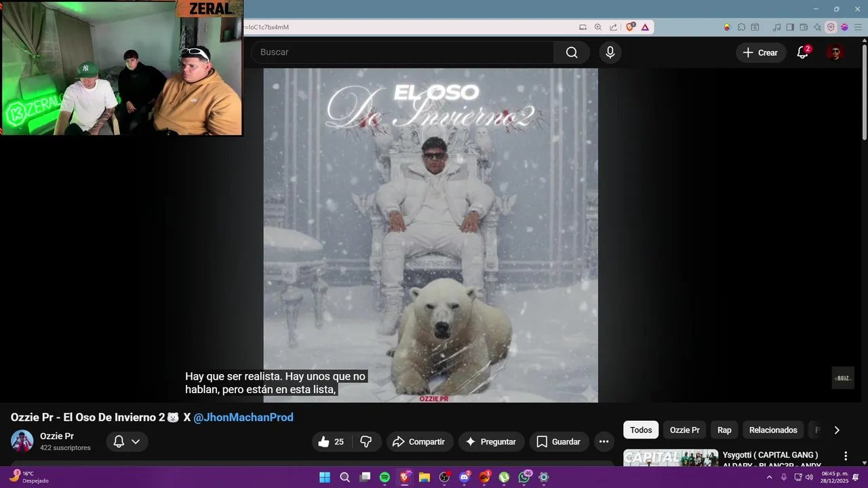The width and height of the screenshot is (868, 488).
Task: Open the clock and date panel
Action: point(835,477)
